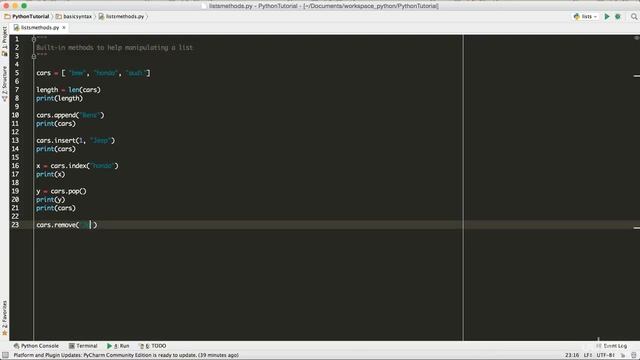The image size is (640, 360).
Task: Click cars.append line 10
Action: [x=70, y=115]
